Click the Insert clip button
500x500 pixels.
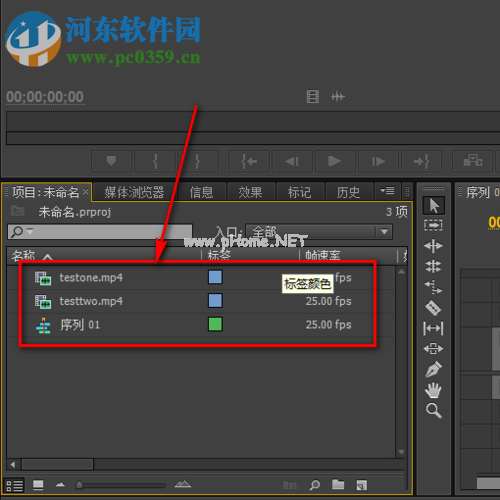(472, 161)
